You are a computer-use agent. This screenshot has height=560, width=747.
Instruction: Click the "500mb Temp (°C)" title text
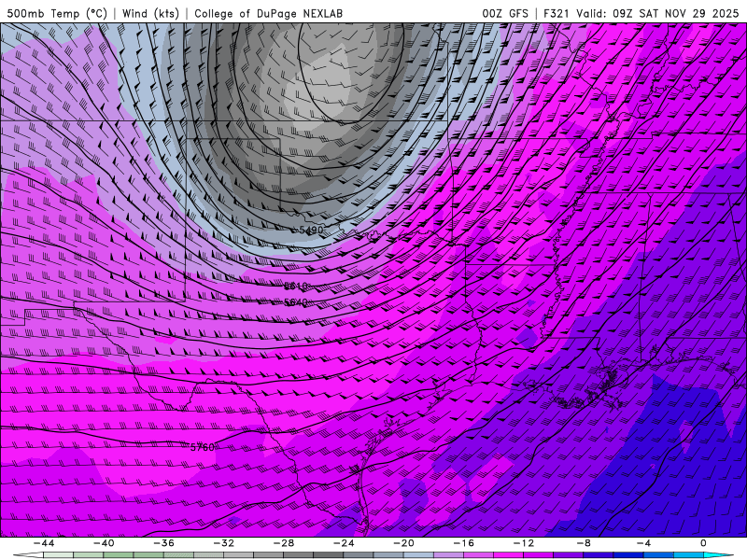coord(57,13)
